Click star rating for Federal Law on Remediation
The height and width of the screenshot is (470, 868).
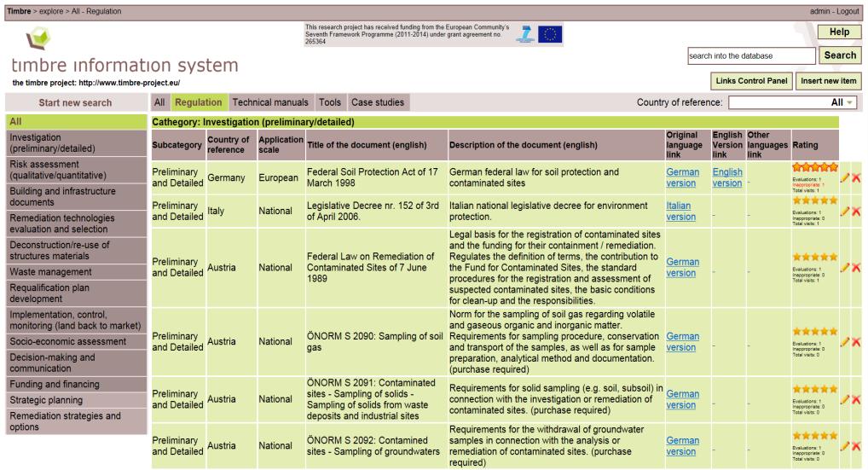pos(815,257)
